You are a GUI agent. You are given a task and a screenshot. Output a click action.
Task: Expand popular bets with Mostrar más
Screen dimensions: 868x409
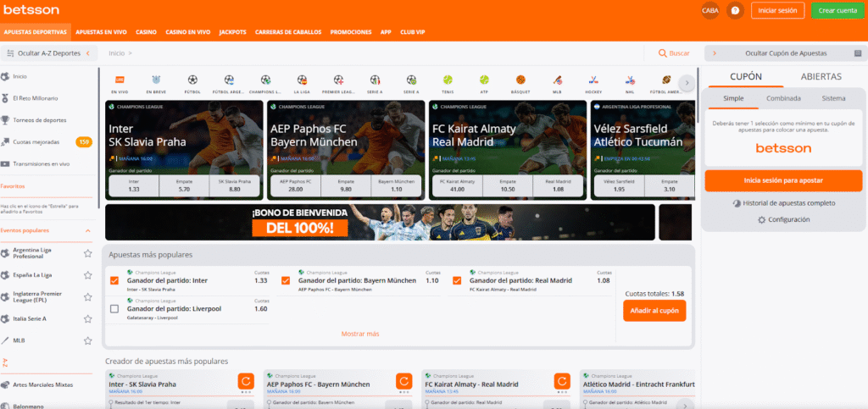point(359,334)
